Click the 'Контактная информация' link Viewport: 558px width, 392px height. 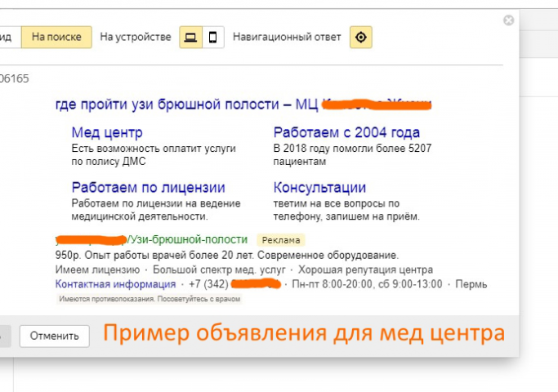coord(116,284)
